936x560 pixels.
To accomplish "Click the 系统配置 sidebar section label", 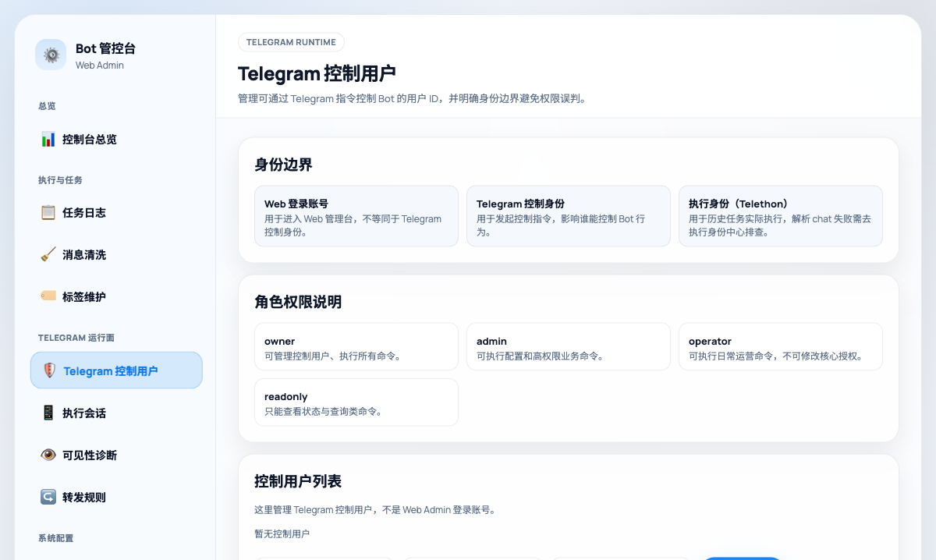I will click(x=55, y=538).
